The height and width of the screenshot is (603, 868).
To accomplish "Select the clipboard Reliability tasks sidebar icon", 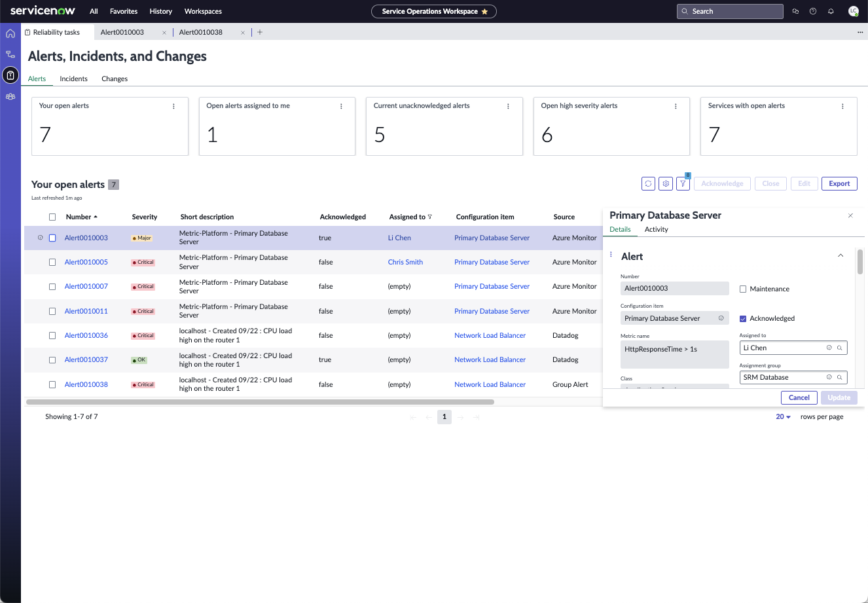I will 10,75.
